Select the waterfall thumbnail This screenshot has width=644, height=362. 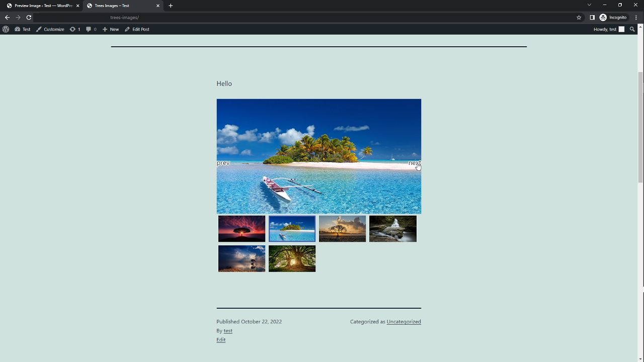(x=393, y=229)
